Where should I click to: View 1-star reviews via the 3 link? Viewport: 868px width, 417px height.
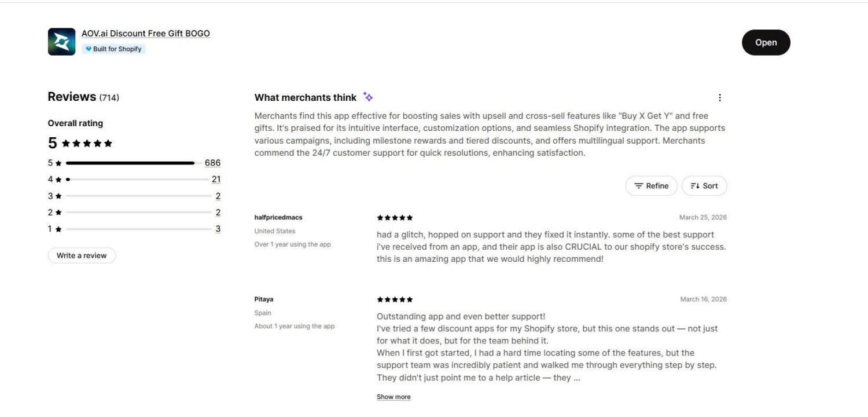[x=218, y=228]
